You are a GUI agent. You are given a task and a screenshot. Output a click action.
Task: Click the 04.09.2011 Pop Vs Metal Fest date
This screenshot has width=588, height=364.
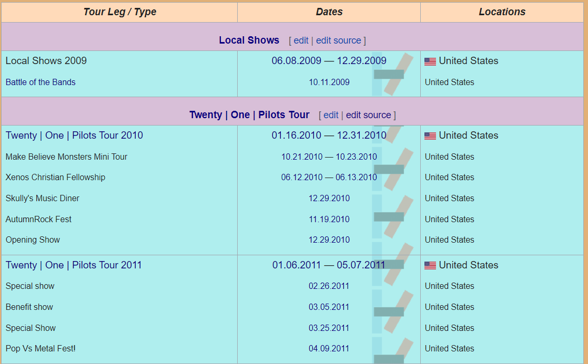329,348
